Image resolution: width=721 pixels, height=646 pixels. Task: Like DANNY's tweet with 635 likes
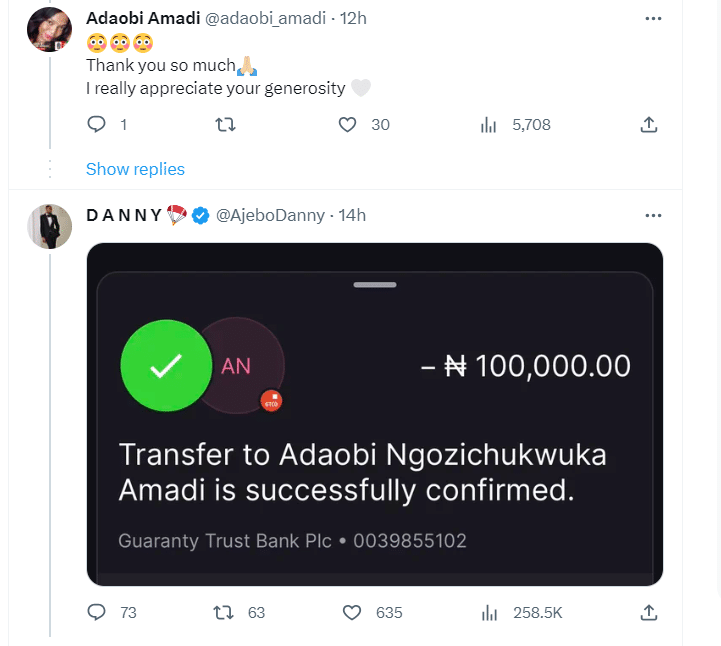tap(351, 612)
